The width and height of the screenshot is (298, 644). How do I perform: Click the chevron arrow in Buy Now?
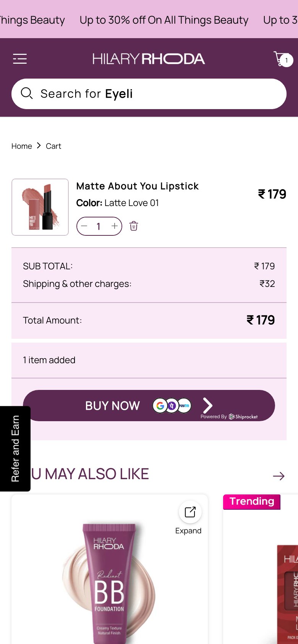point(207,405)
